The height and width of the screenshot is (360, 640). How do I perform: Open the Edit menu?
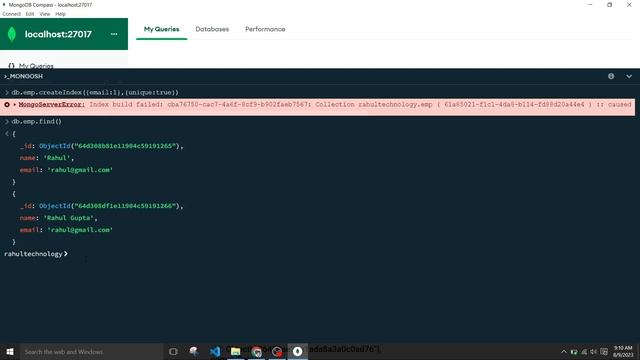(30, 14)
